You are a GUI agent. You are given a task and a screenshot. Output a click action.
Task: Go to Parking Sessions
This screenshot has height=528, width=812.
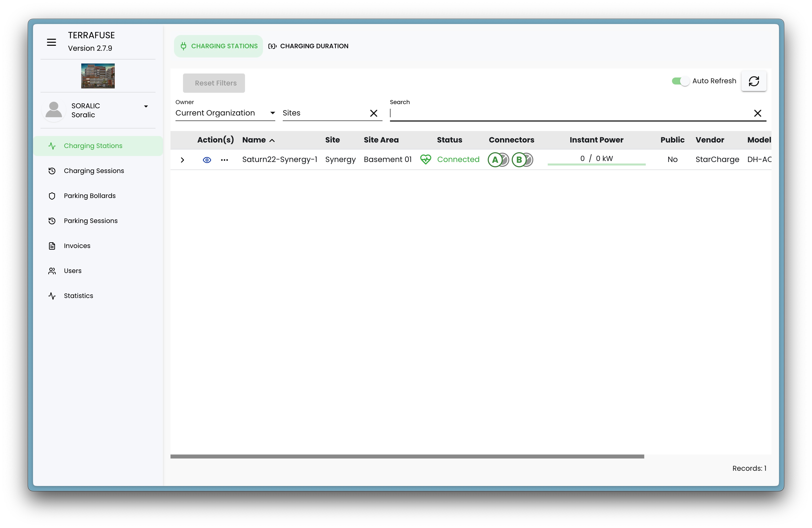click(91, 221)
